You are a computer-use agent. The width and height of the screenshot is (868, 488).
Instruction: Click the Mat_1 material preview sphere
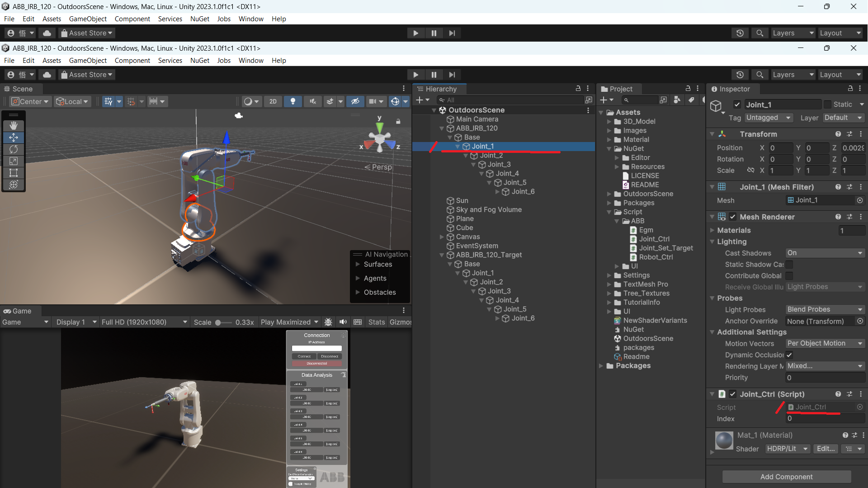[x=724, y=440]
